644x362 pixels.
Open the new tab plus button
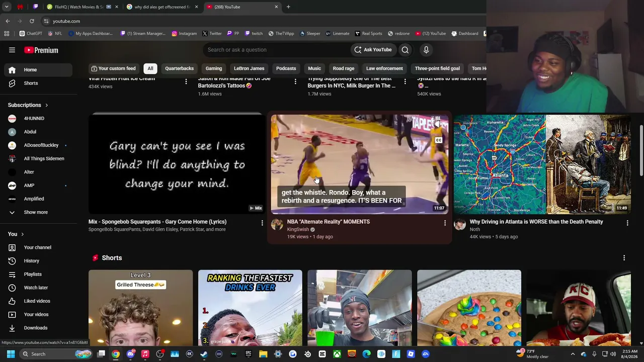[x=288, y=7]
